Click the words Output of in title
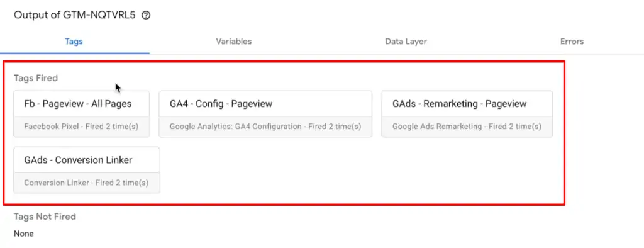This screenshot has height=248, width=644. 37,15
